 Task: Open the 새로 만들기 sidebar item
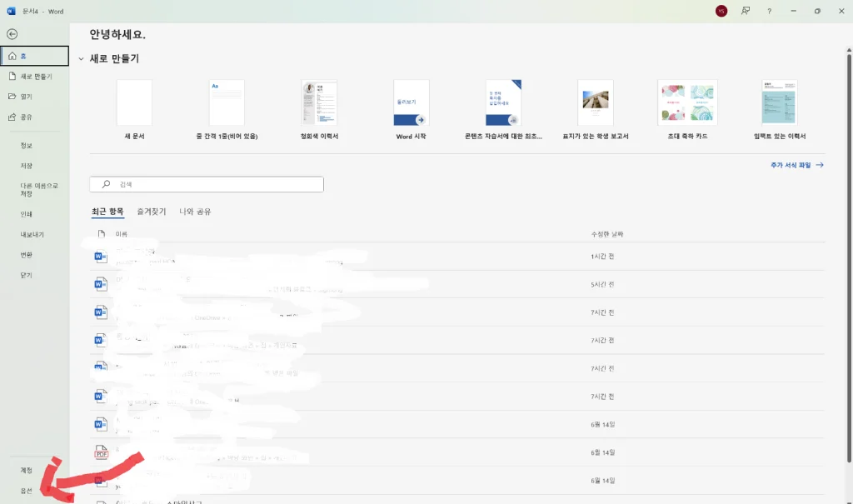[35, 77]
